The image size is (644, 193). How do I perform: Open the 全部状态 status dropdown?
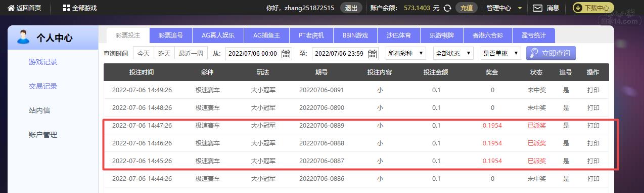pos(453,53)
